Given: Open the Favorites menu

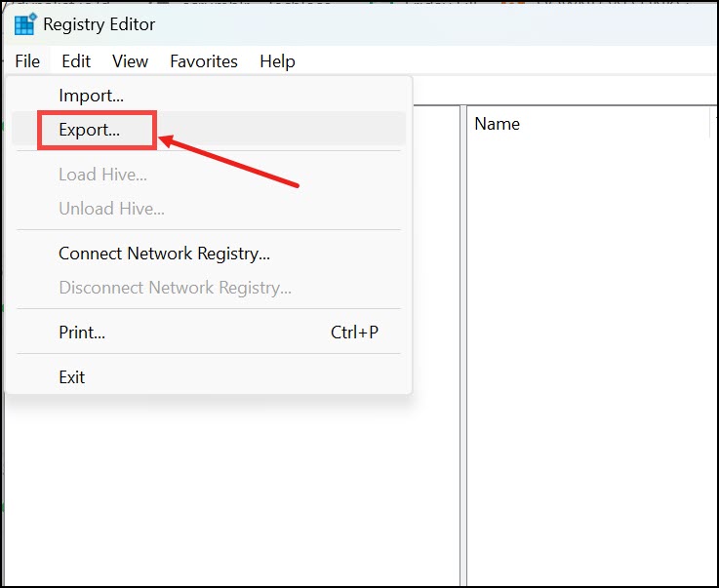Looking at the screenshot, I should click(204, 61).
